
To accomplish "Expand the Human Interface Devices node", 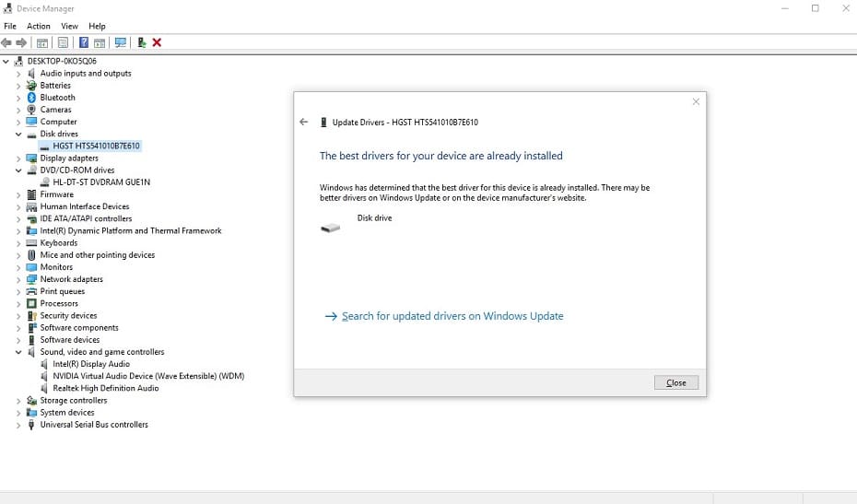I will coord(18,206).
